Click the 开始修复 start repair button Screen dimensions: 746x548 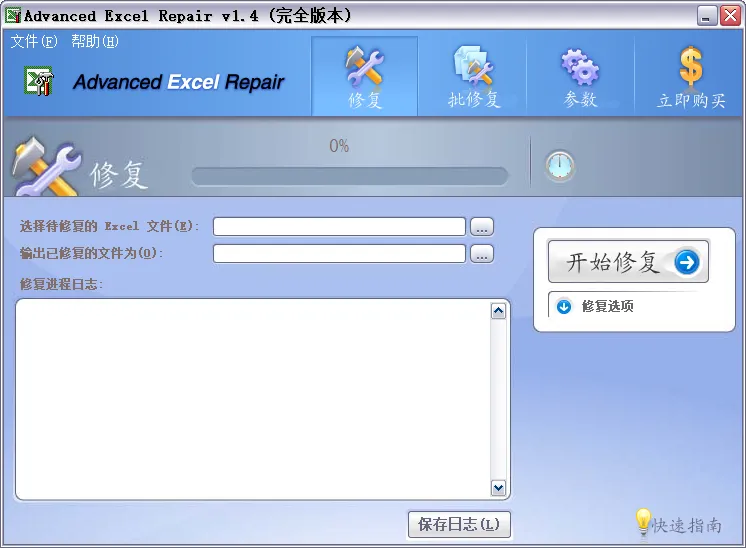pos(628,261)
